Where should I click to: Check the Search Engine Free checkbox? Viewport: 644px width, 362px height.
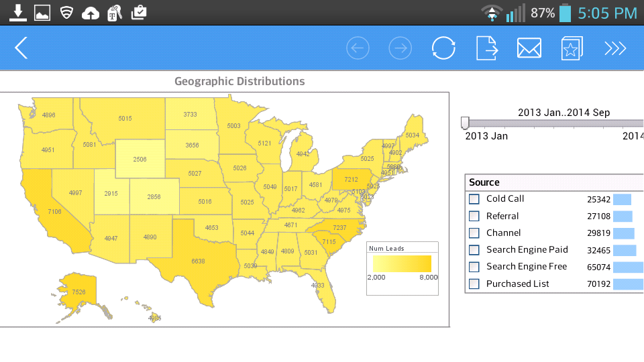tap(474, 267)
